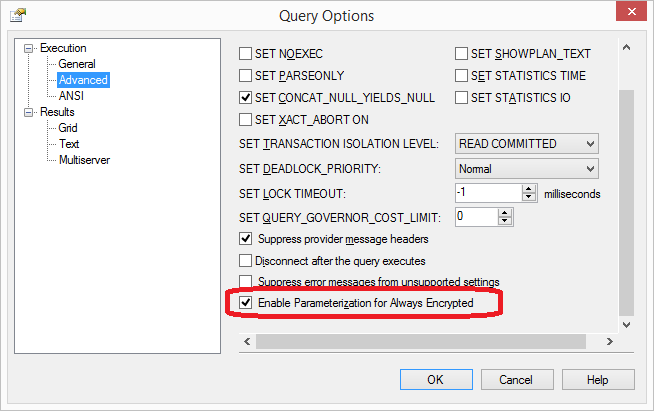Click the Help button
The height and width of the screenshot is (411, 654).
click(x=597, y=380)
